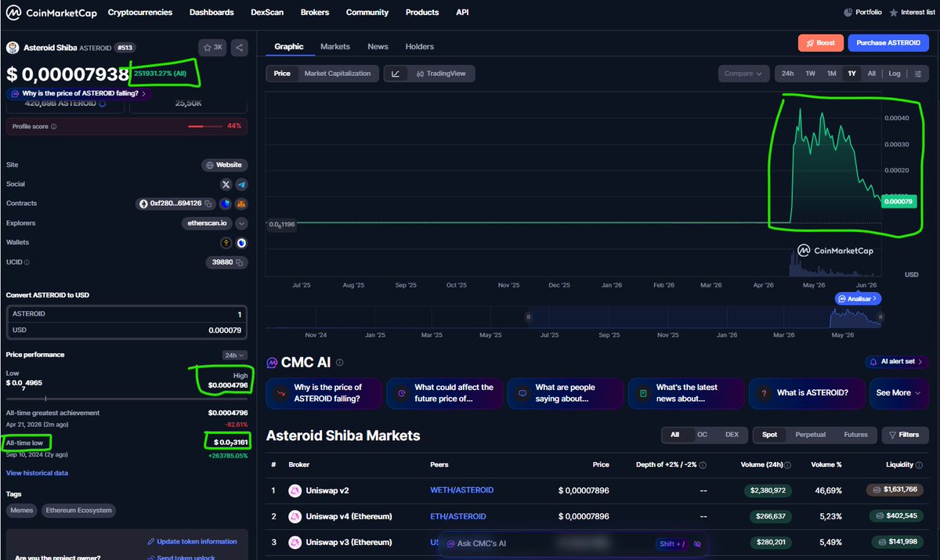
Task: Expand Why is ASTEROID falling prompt
Action: coord(78,93)
